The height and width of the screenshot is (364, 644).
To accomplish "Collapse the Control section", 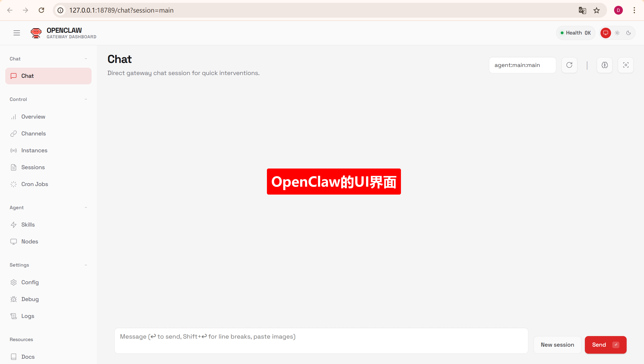I will coord(86,99).
